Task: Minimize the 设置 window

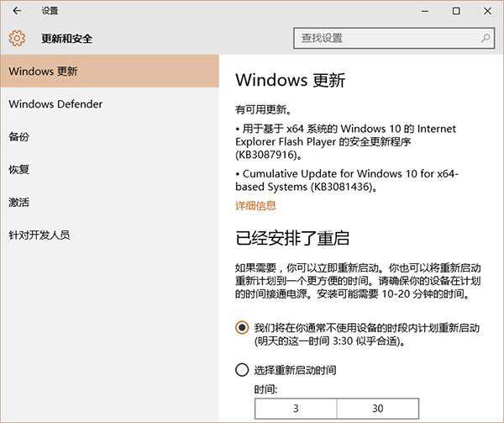Action: (x=425, y=11)
